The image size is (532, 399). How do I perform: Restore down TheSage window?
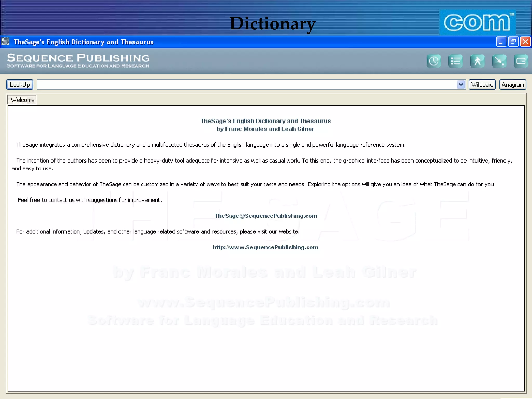tap(513, 42)
